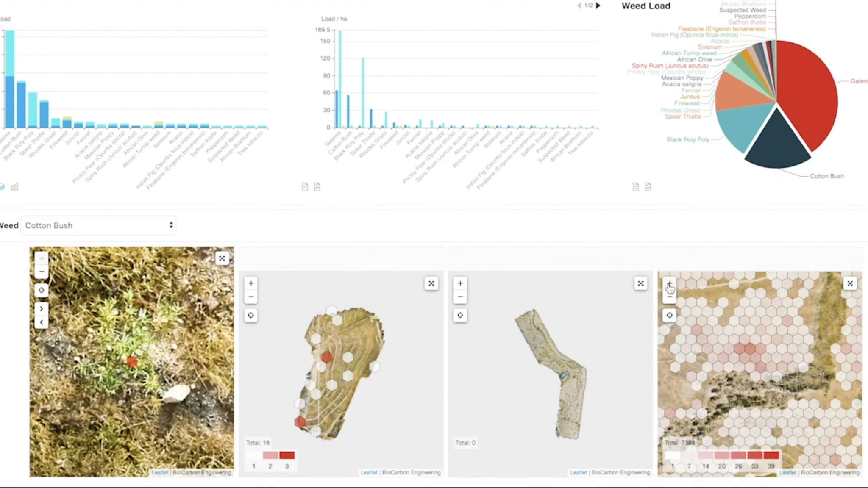Recenter the Total 7383 hexagon map

pyautogui.click(x=670, y=315)
